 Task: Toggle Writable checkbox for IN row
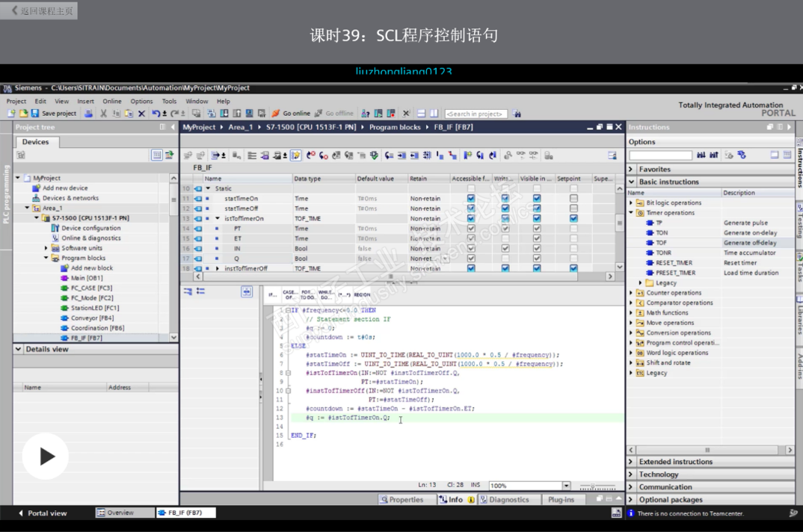(505, 248)
